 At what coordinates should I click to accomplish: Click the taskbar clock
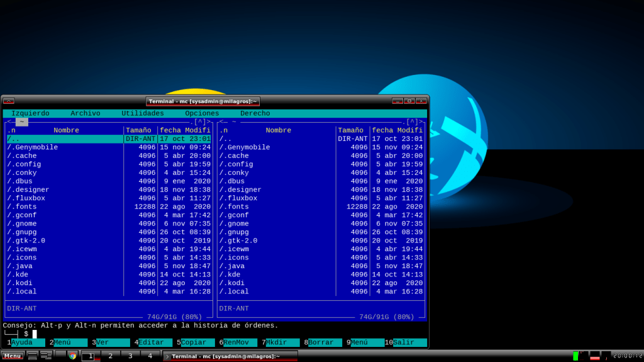[x=627, y=356]
